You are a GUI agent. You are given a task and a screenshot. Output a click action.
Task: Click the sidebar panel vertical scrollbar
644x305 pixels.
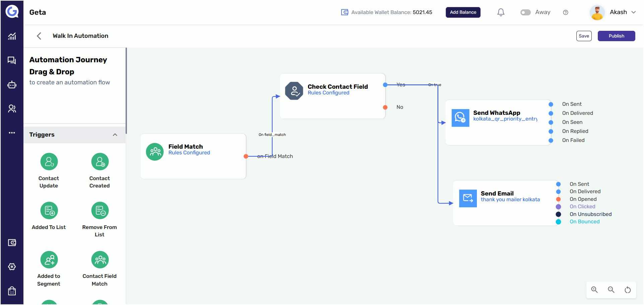(x=126, y=91)
